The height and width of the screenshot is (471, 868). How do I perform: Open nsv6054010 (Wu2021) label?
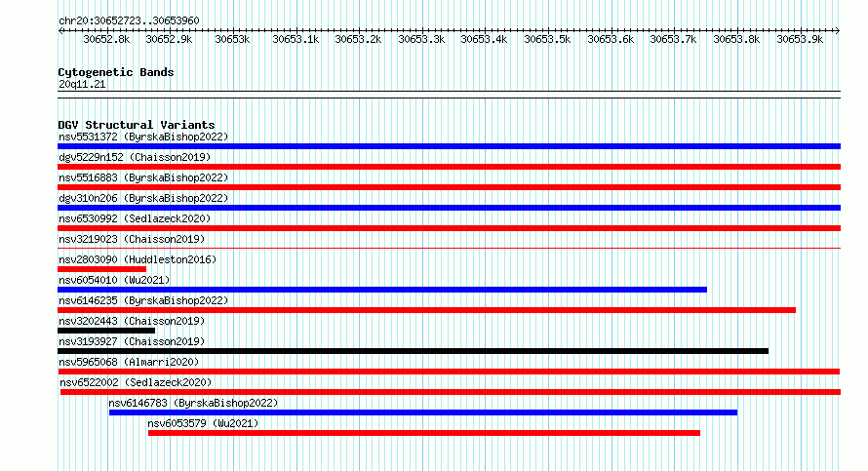[114, 280]
